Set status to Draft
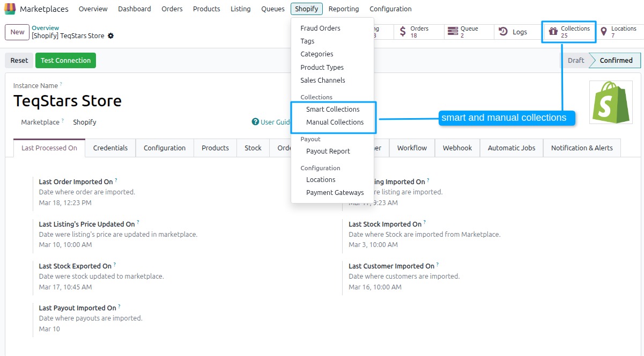Viewport: 644px width, 356px height. (x=576, y=60)
